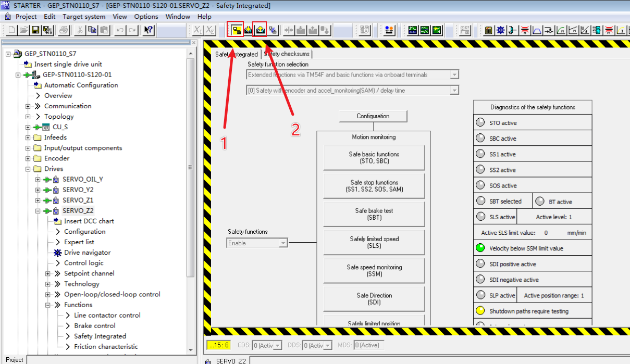Viewport: 630px width, 364px height.
Task: Collapse the Functions node under SERVO_Z2
Action: click(48, 305)
